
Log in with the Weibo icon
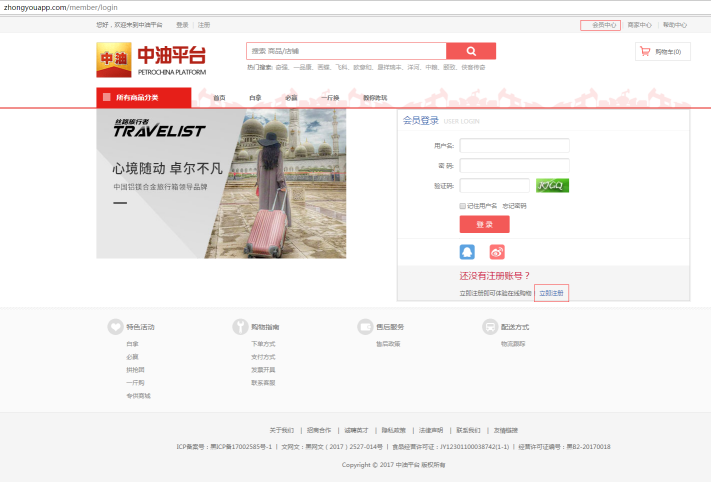(x=497, y=251)
